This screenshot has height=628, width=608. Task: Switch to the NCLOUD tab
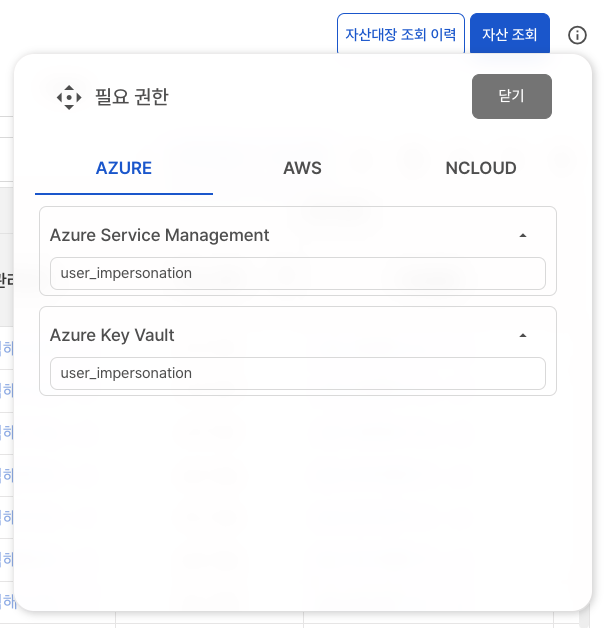[x=480, y=168]
